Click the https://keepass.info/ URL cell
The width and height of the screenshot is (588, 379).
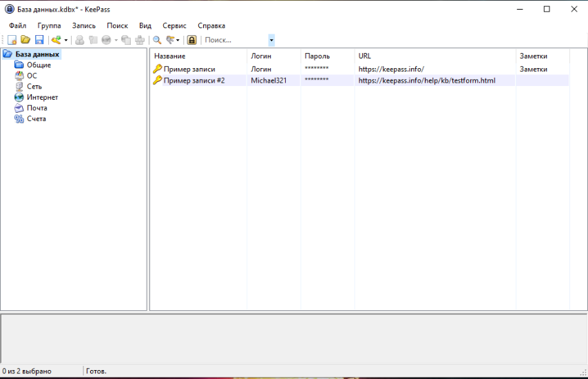tap(391, 69)
